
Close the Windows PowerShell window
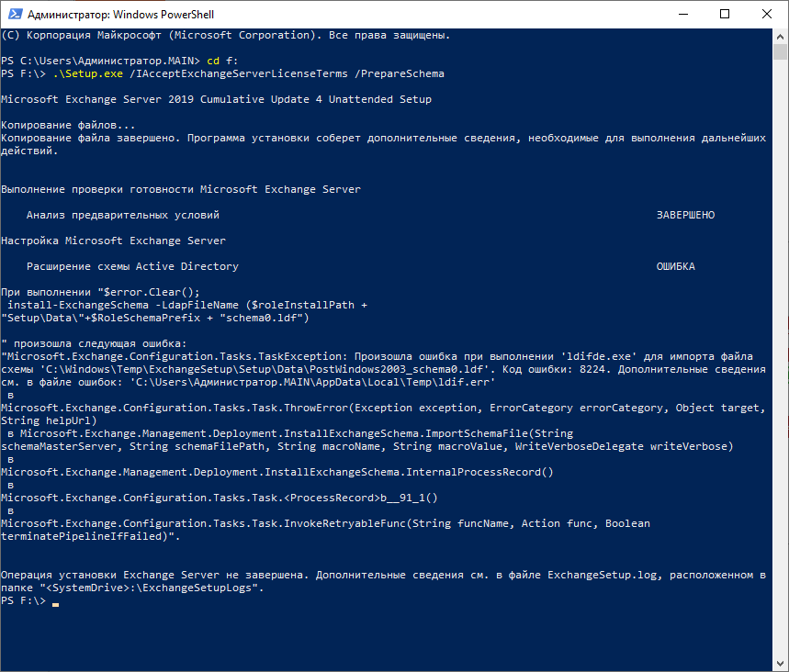pyautogui.click(x=767, y=14)
